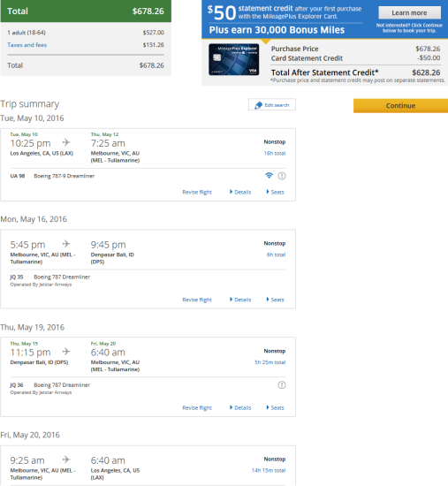The width and height of the screenshot is (448, 486).
Task: Expand Seats for UA 98 flight
Action: coord(275,192)
